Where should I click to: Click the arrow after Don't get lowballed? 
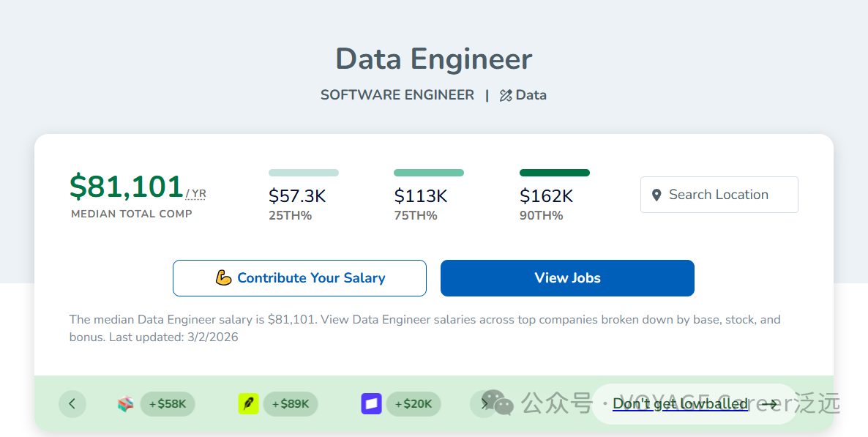point(769,404)
